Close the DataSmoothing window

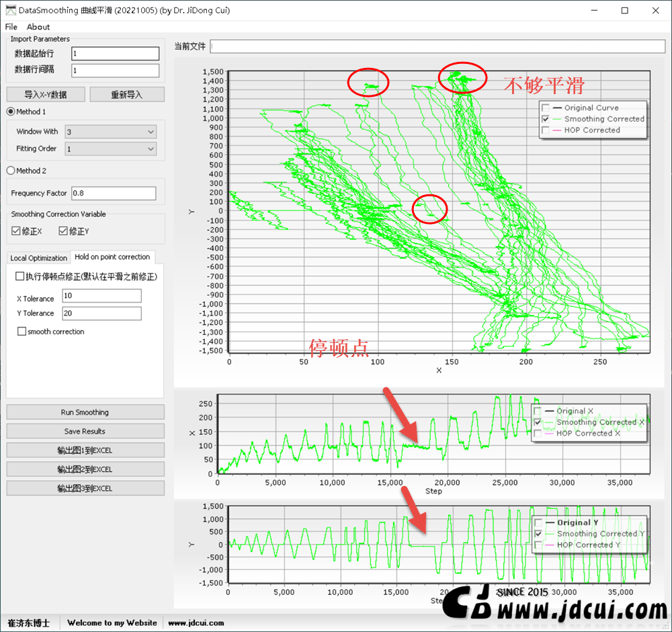pos(656,10)
